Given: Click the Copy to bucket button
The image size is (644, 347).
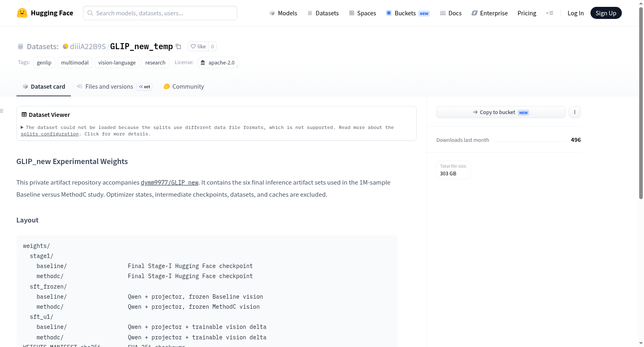Looking at the screenshot, I should (501, 112).
